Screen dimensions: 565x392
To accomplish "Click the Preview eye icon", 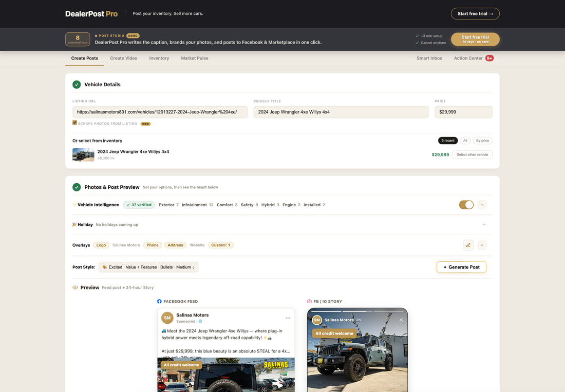I will [75, 288].
